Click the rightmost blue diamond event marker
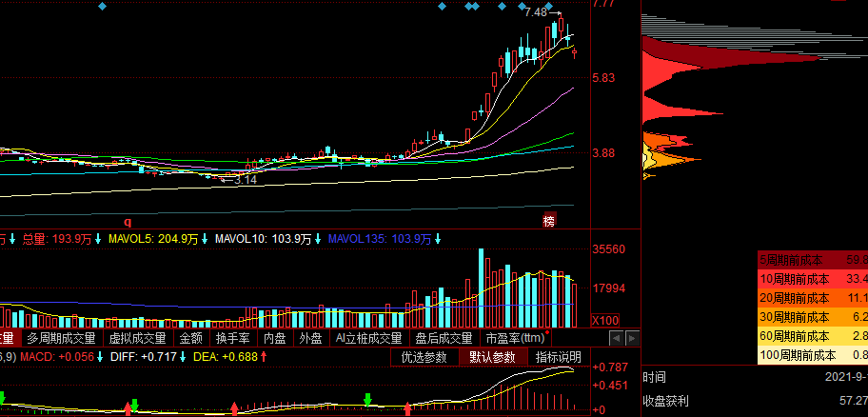This screenshot has height=417, width=868. [x=550, y=6]
